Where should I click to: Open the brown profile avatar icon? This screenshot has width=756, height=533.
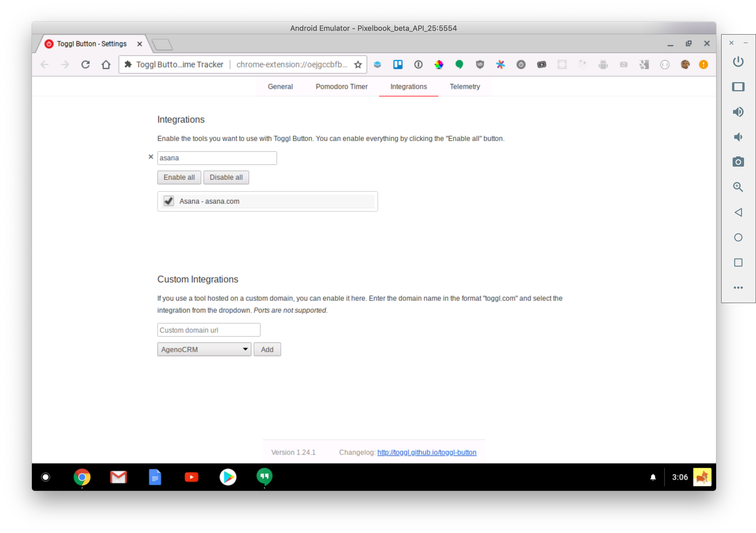click(685, 64)
